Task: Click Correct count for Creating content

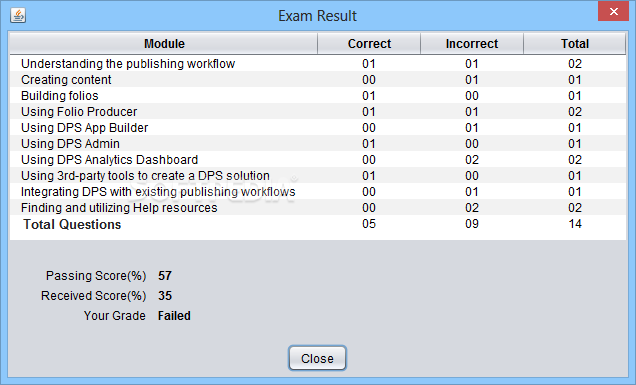Action: pyautogui.click(x=369, y=80)
